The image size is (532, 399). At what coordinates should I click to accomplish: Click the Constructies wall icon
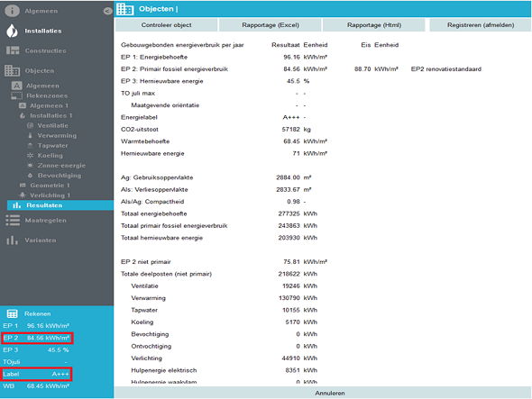(x=13, y=50)
